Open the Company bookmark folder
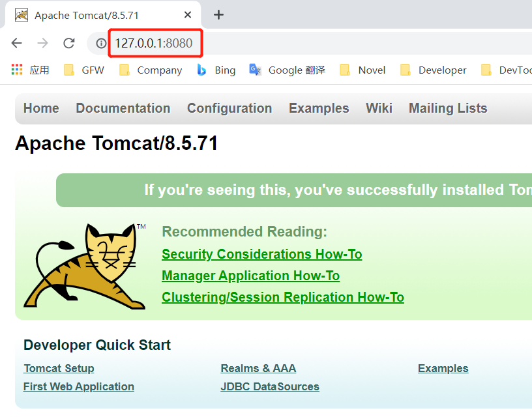The height and width of the screenshot is (417, 532). [151, 70]
